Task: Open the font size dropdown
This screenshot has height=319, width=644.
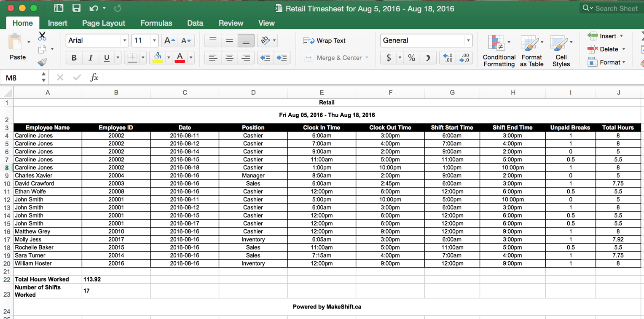Action: pos(154,40)
